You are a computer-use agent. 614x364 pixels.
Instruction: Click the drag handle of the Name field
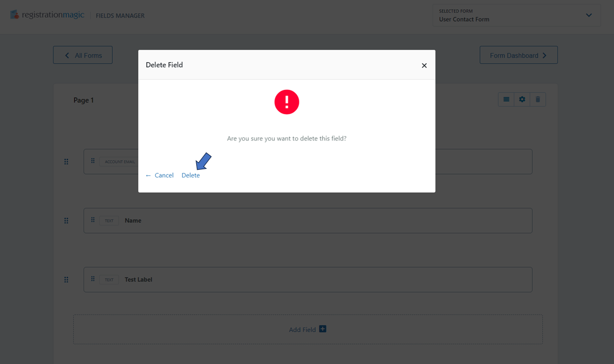93,220
